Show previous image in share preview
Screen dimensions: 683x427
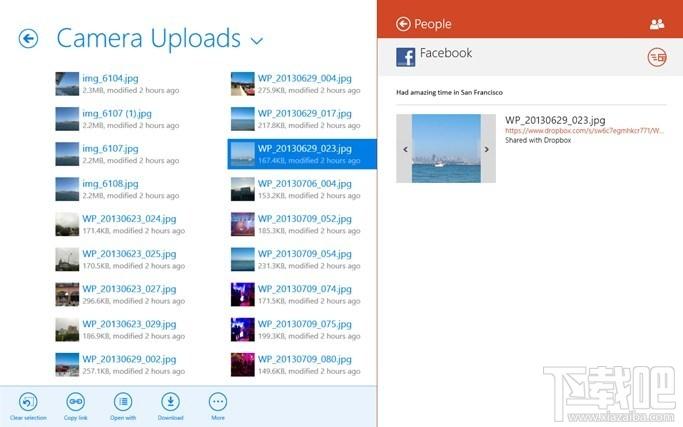tap(405, 149)
